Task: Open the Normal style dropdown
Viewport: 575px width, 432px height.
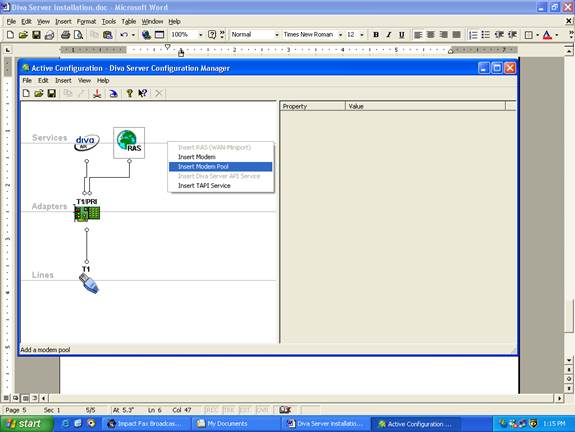Action: pos(277,35)
